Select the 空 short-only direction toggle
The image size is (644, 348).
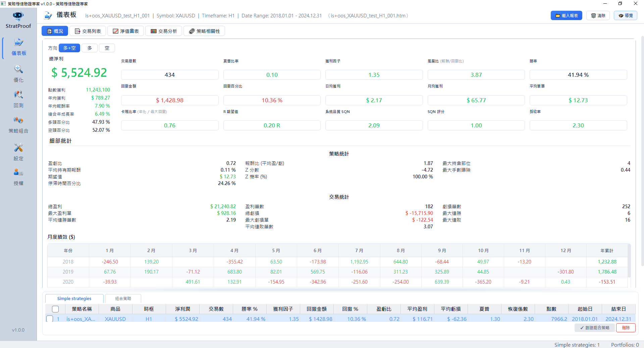pyautogui.click(x=107, y=48)
